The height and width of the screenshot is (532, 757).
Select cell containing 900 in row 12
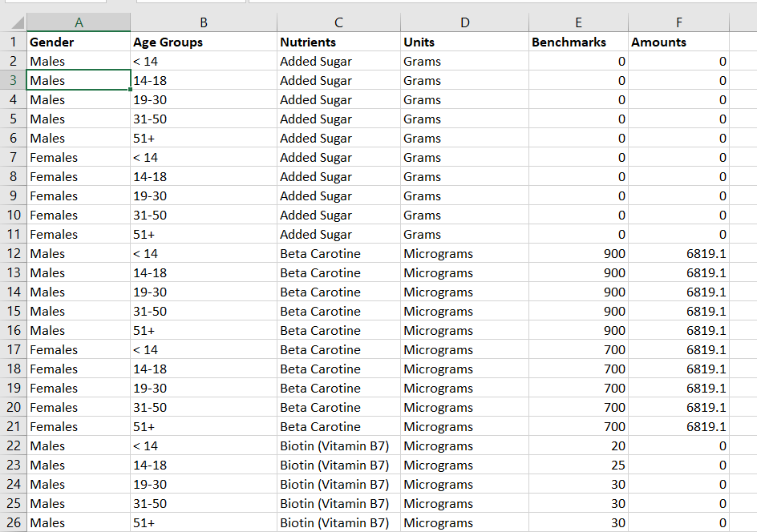point(578,253)
